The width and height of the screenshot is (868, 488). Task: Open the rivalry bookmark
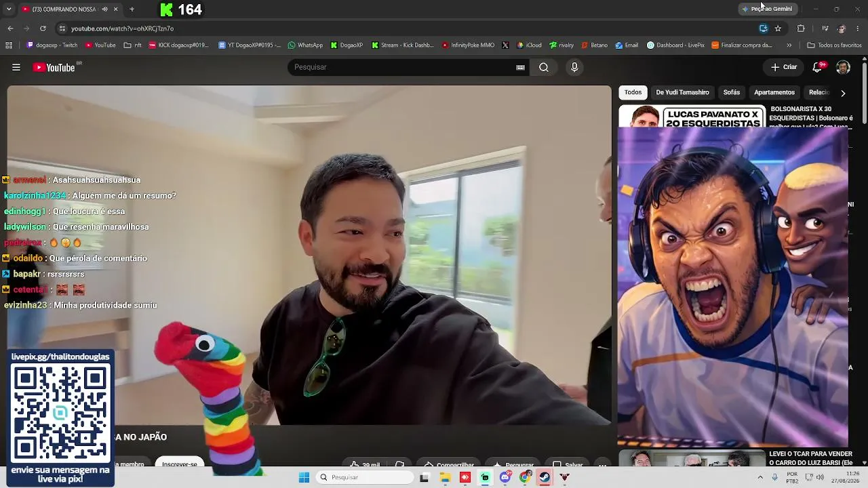click(561, 45)
